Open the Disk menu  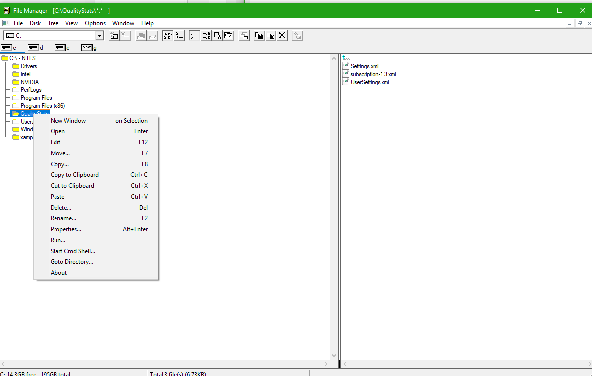click(35, 23)
